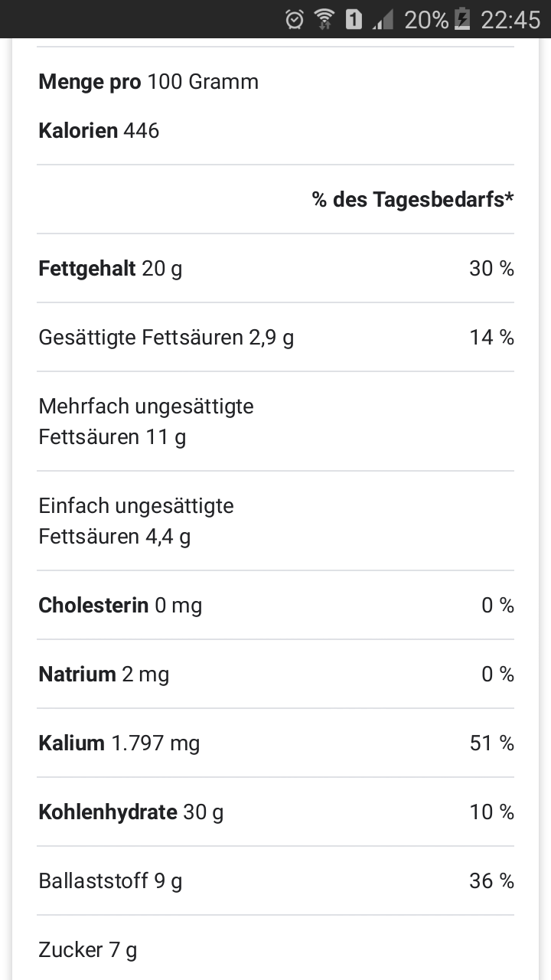This screenshot has width=551, height=980.
Task: Tap the Zucker 7 g row
Action: point(88,950)
